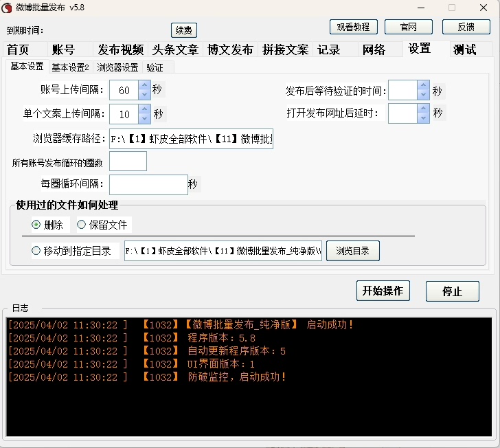Increase 打开发布网址后延时 with up arrow

423,109
